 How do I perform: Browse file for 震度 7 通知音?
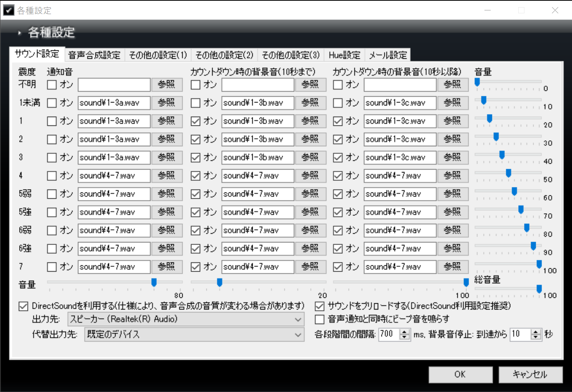coord(167,267)
